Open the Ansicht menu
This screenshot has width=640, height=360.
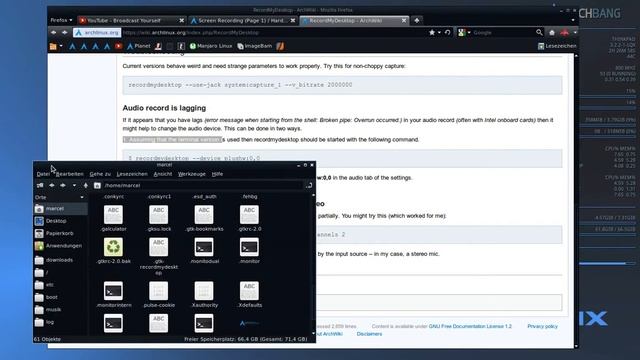tap(162, 174)
